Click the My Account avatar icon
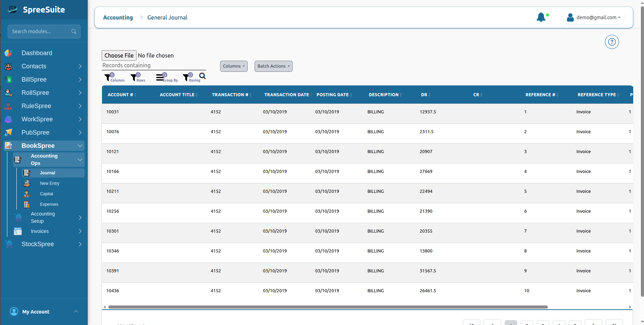The image size is (644, 325). pyautogui.click(x=14, y=311)
